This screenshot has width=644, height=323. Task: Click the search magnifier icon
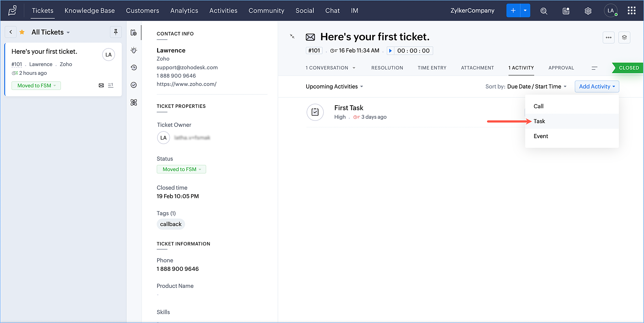[x=544, y=11]
